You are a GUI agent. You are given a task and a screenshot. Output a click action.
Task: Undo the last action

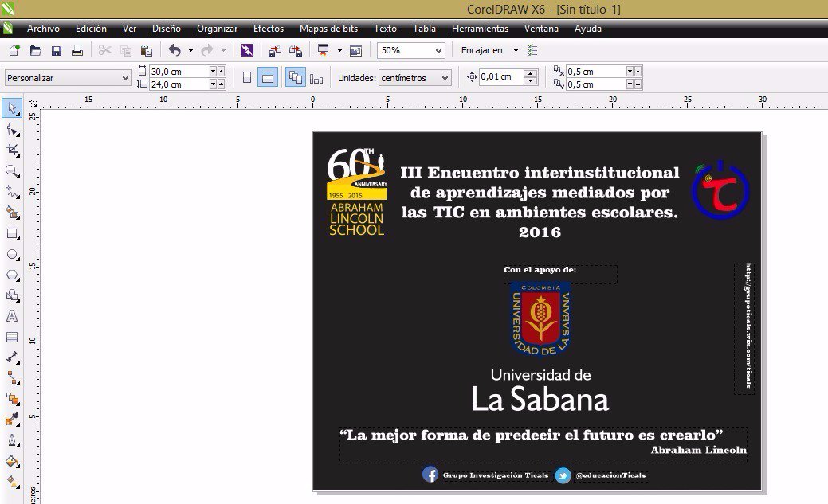tap(175, 50)
